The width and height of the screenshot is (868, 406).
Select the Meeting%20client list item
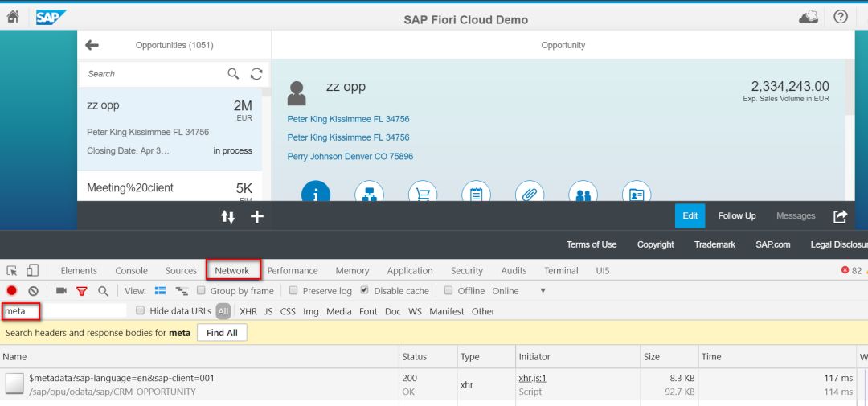170,187
